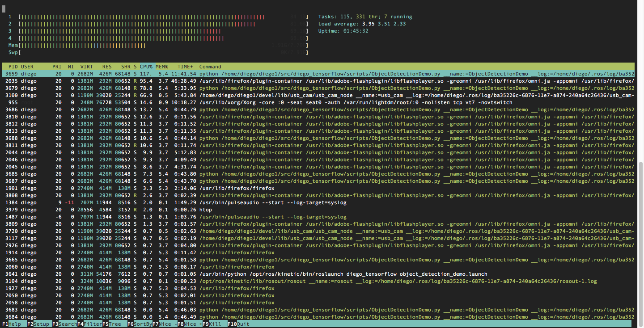
Task: Click the CPU 1 usage meter
Action: tap(158, 17)
